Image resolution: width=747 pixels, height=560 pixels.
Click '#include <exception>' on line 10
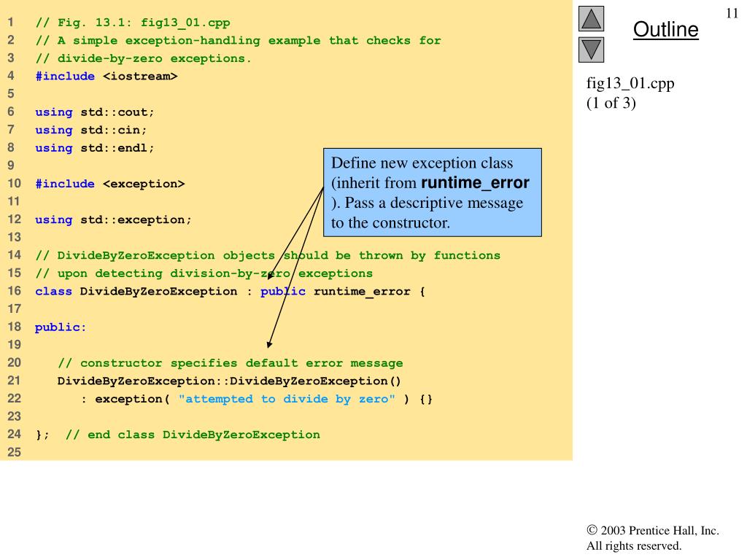110,184
